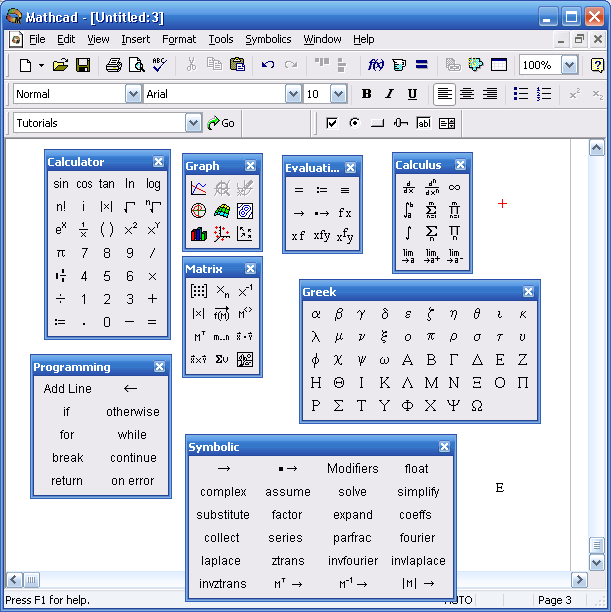
Task: Toggle Center alignment
Action: pyautogui.click(x=467, y=94)
